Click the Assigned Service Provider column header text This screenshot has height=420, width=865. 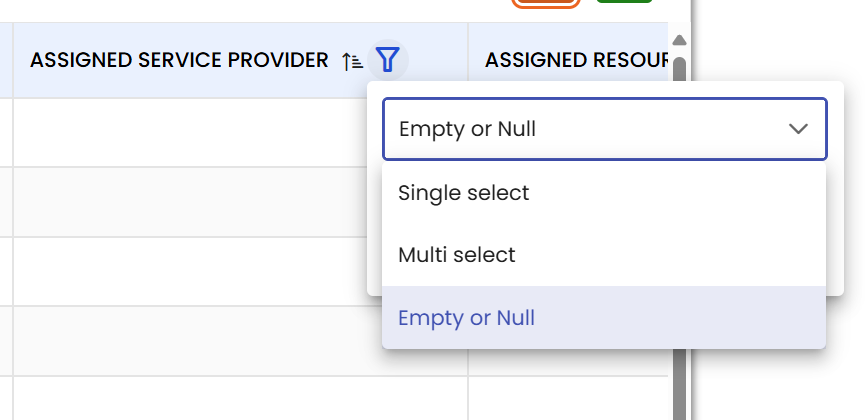coord(179,61)
